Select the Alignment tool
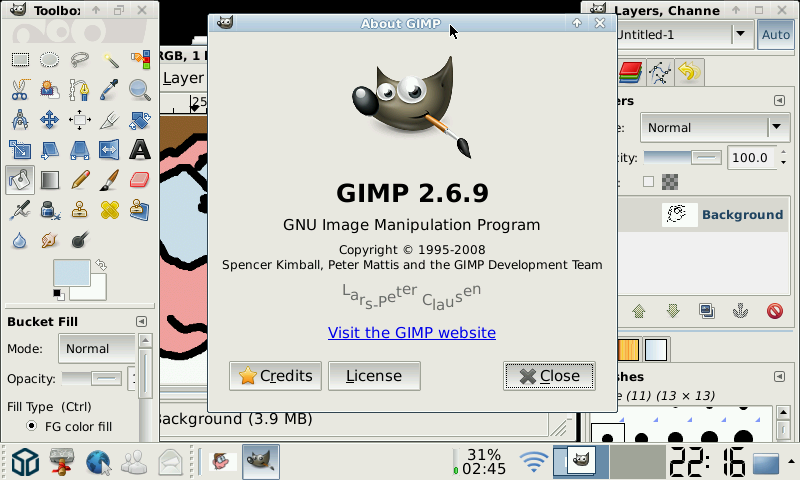 click(80, 120)
